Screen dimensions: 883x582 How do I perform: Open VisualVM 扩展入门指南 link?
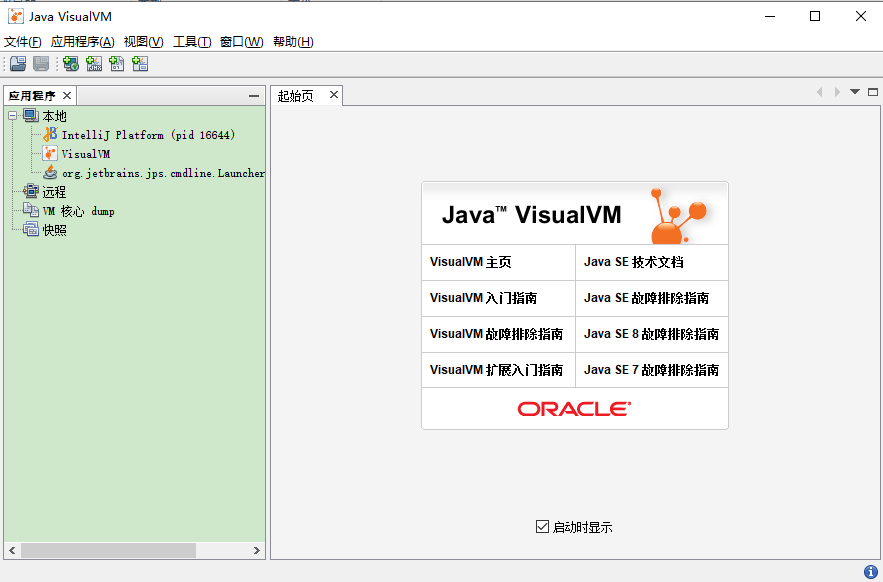[x=496, y=370]
